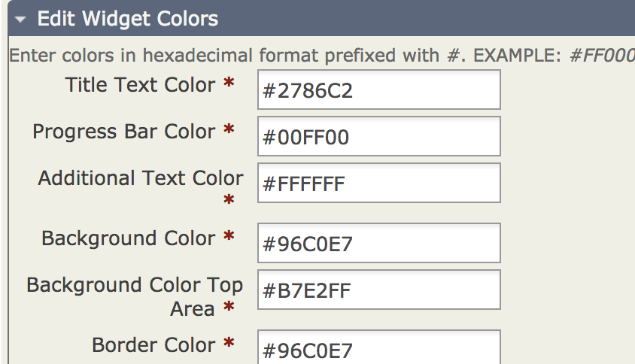Click the Edit Widget Colors header title
The width and height of the screenshot is (635, 364).
(128, 19)
